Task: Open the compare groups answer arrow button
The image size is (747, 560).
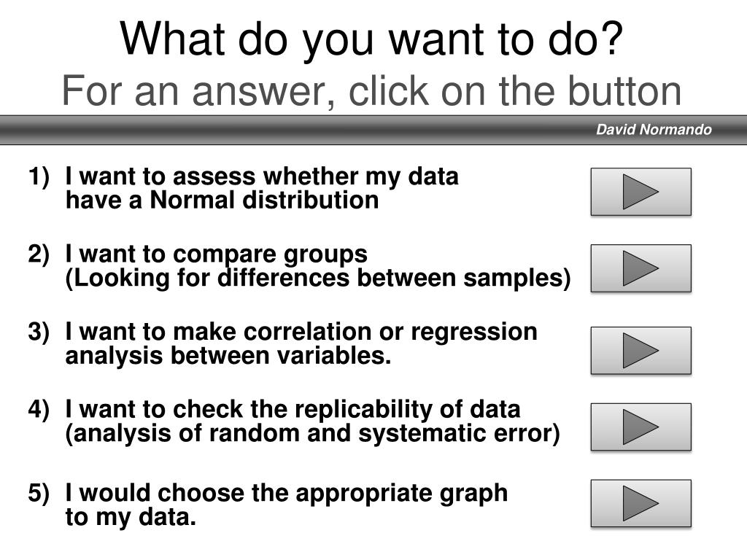Action: click(640, 268)
